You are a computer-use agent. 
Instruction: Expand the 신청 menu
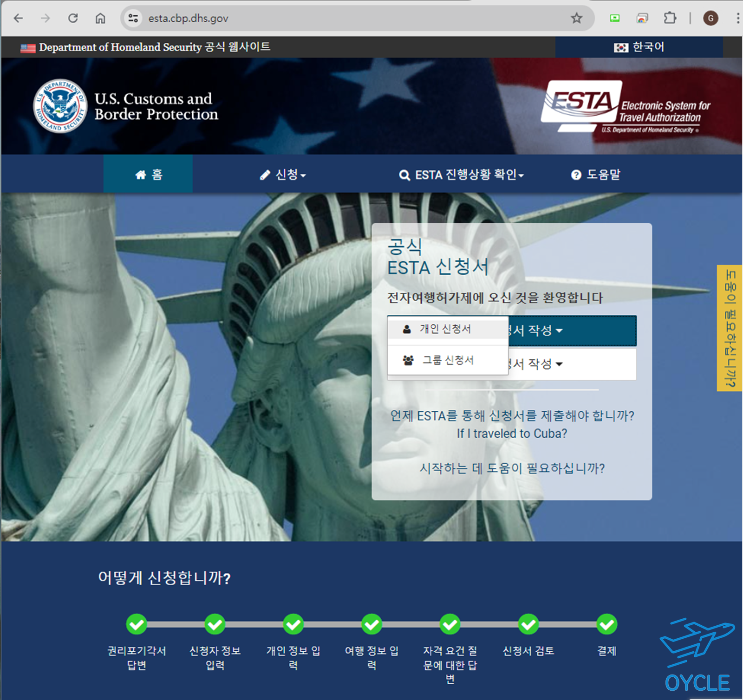(283, 175)
